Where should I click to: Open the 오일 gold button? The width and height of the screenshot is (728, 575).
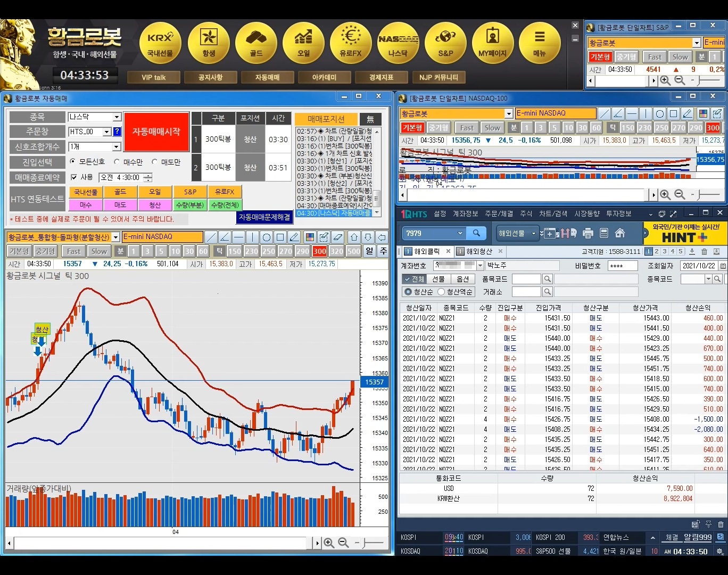(x=303, y=43)
